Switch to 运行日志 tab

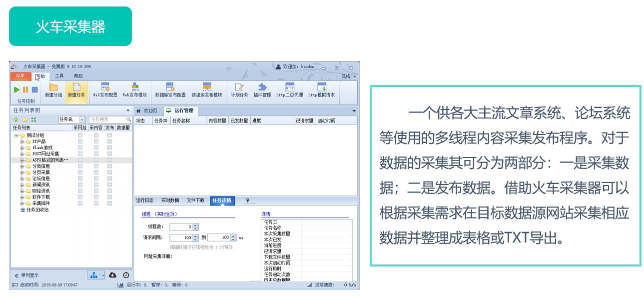click(x=145, y=200)
